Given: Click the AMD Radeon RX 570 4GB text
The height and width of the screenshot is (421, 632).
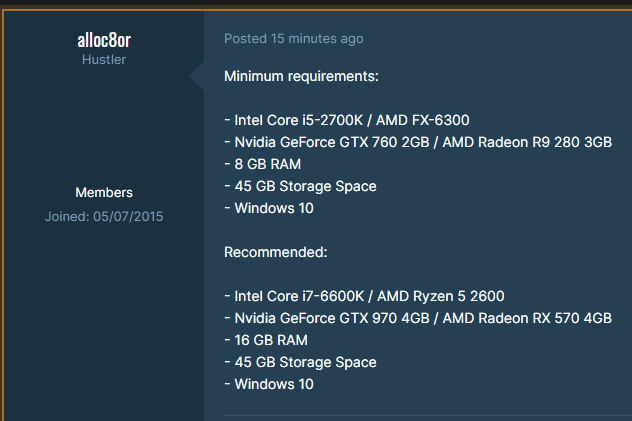Looking at the screenshot, I should pyautogui.click(x=527, y=318).
